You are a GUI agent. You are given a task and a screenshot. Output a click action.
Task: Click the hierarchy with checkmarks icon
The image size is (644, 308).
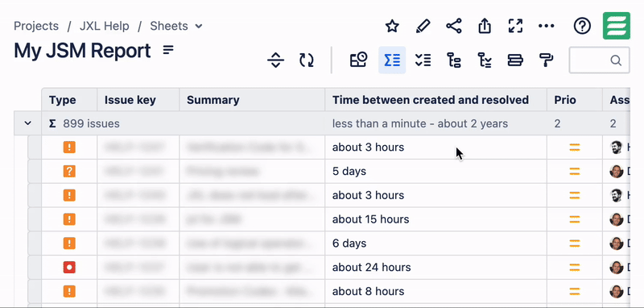485,60
